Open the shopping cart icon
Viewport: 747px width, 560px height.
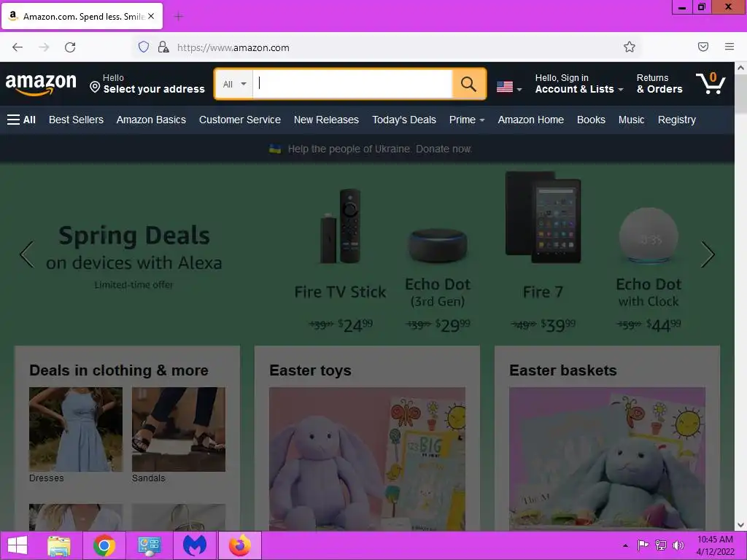tap(711, 83)
